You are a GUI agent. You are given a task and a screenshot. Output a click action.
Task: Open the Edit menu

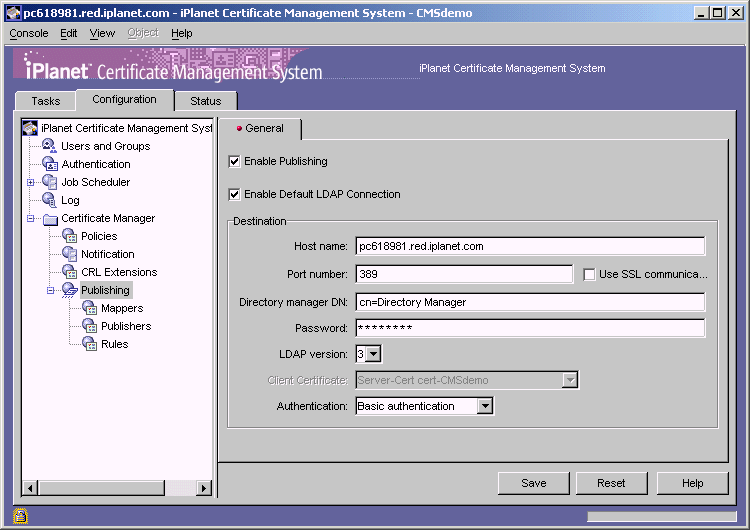point(68,33)
